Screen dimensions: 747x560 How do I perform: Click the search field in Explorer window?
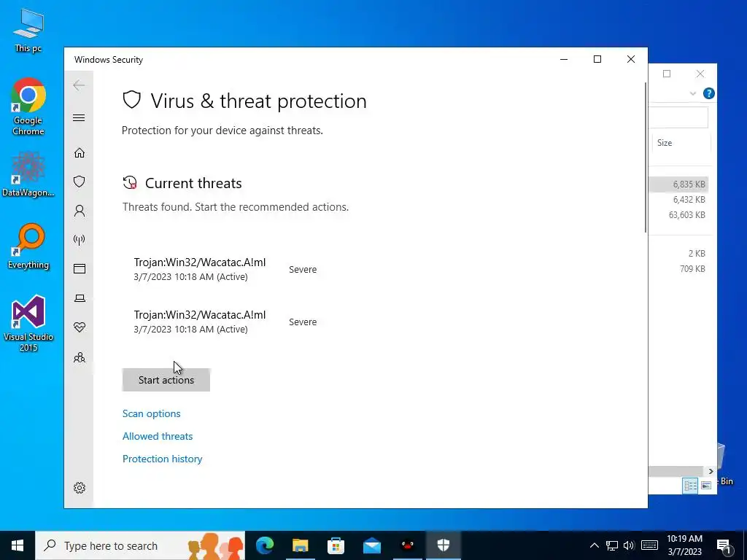[x=678, y=117]
